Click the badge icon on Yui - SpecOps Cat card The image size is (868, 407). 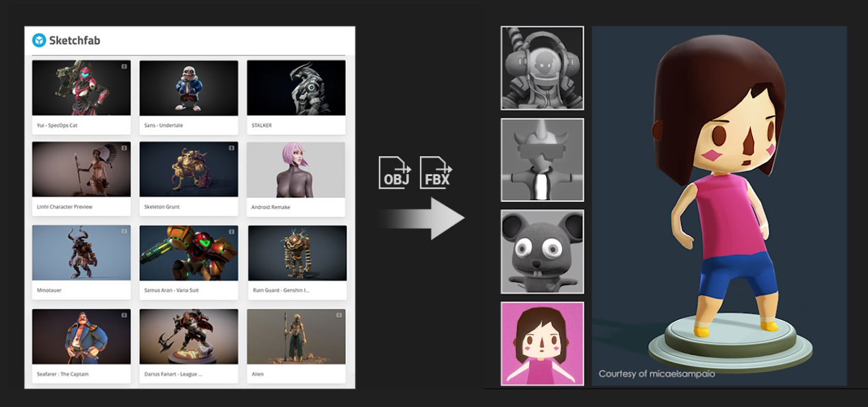[124, 66]
